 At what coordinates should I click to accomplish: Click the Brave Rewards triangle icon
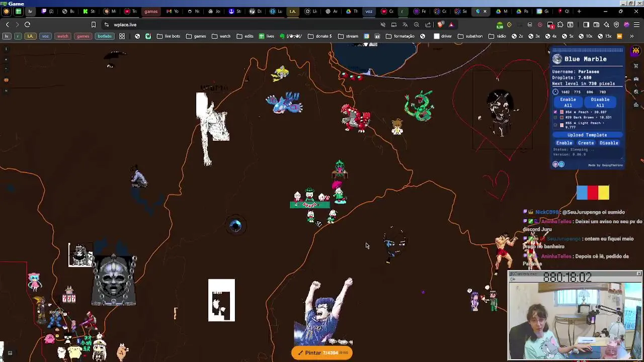451,25
